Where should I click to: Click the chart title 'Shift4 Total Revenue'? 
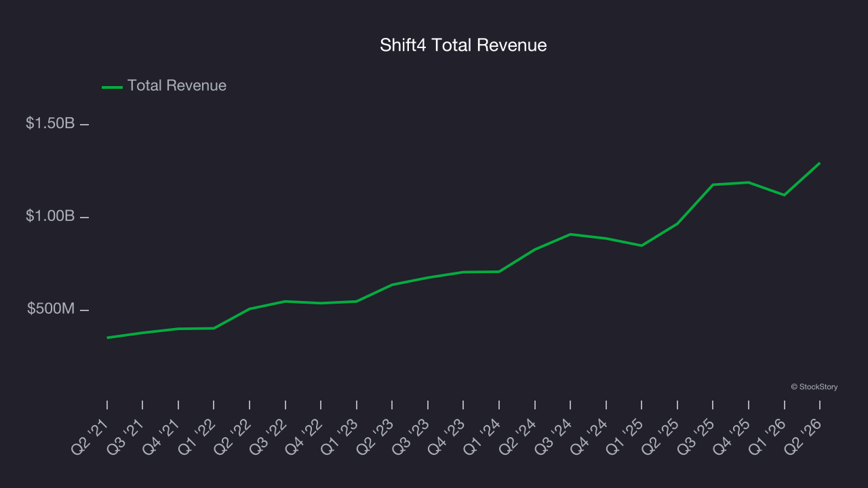[x=463, y=45]
